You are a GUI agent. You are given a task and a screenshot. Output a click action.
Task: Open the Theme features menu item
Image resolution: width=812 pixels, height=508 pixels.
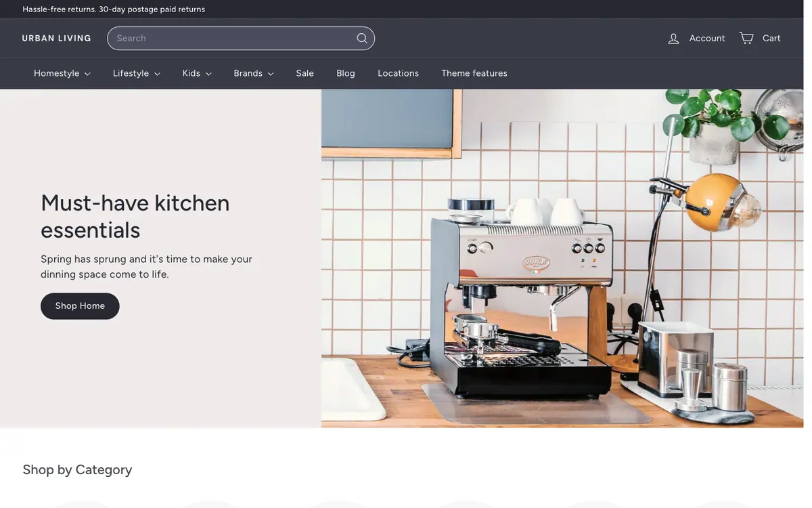tap(474, 73)
